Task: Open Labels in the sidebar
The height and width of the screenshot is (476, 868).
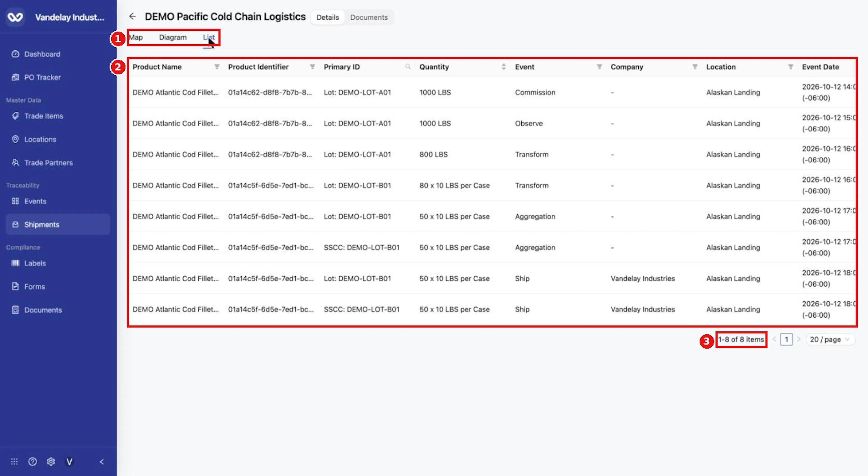Action: (x=58, y=263)
